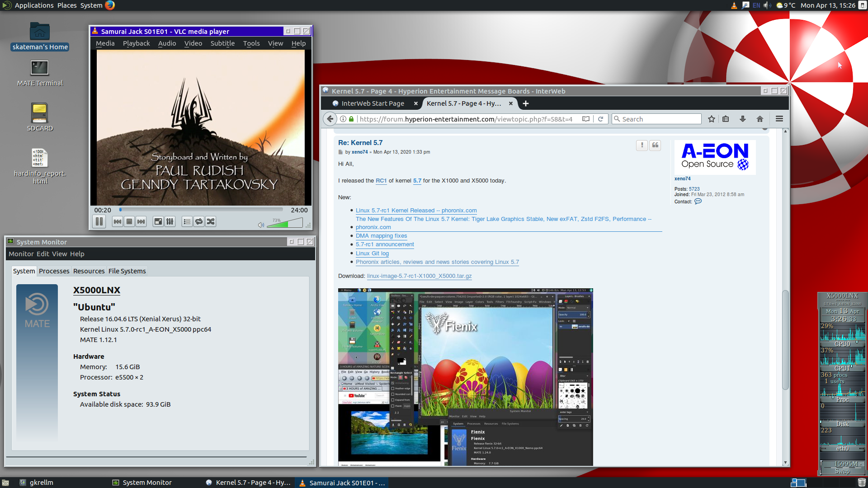Close the Kernel 5.7 browser tab
Viewport: 868px width, 488px height.
point(511,103)
